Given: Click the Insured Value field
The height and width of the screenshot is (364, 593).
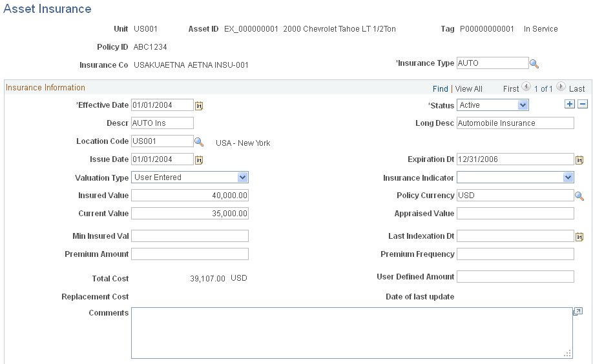Looking at the screenshot, I should coord(190,196).
